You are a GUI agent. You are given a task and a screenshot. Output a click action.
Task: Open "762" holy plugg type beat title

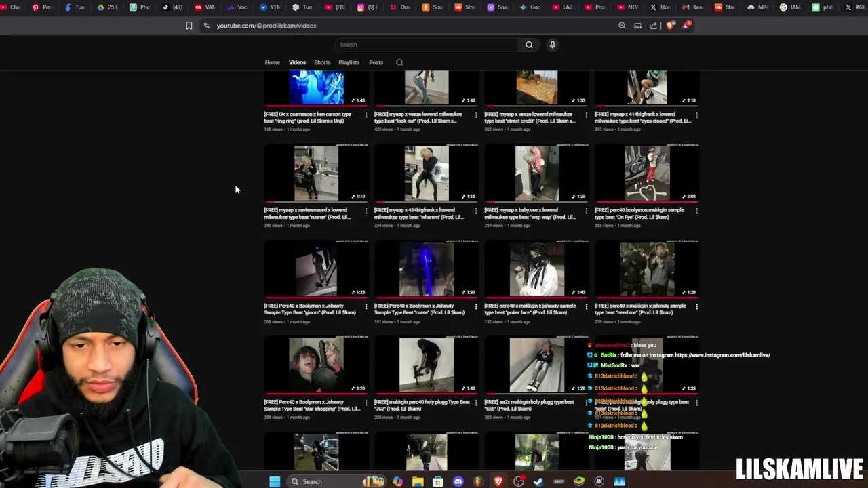click(x=422, y=405)
